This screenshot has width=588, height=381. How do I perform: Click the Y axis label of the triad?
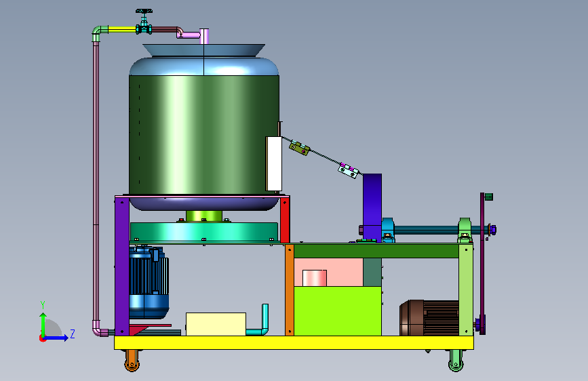point(43,305)
